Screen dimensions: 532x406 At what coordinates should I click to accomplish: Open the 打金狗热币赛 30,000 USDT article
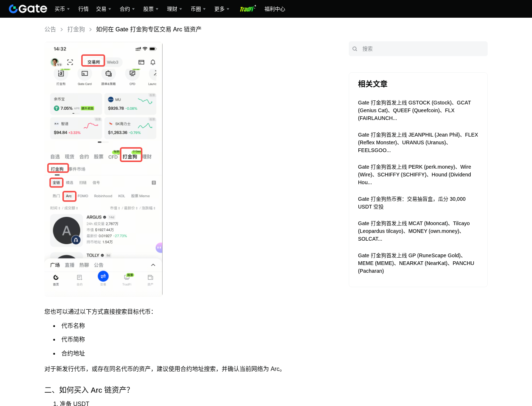click(x=418, y=203)
